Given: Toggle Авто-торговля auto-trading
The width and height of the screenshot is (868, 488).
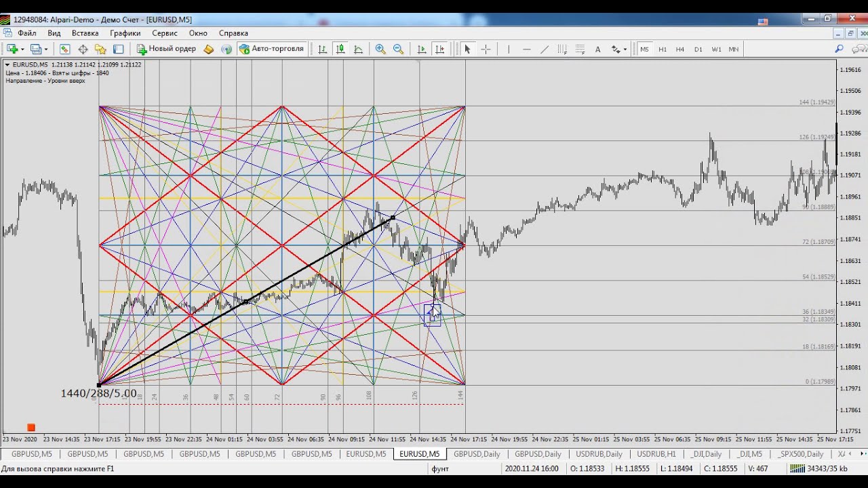Looking at the screenshot, I should pyautogui.click(x=271, y=49).
